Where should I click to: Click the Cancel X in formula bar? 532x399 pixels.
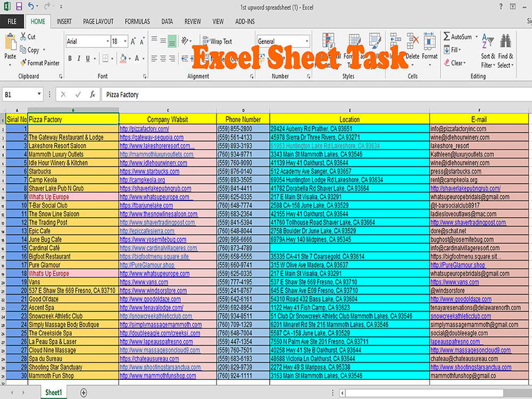(63, 94)
